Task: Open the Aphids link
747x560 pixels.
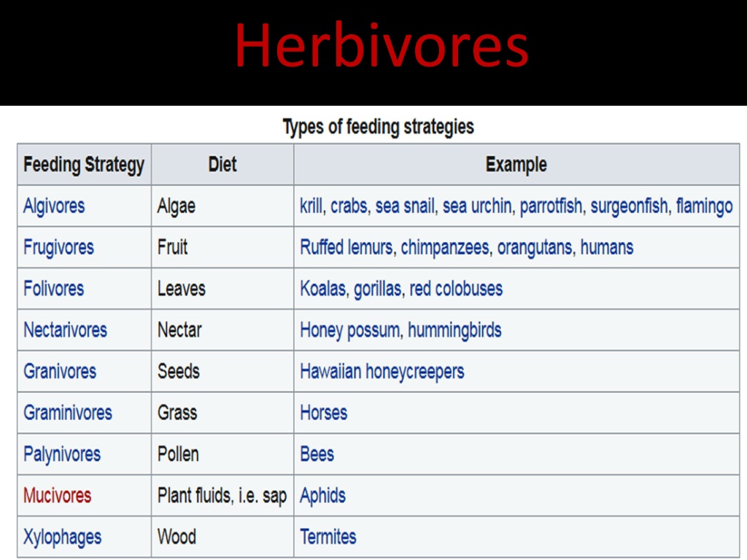Action: point(322,496)
